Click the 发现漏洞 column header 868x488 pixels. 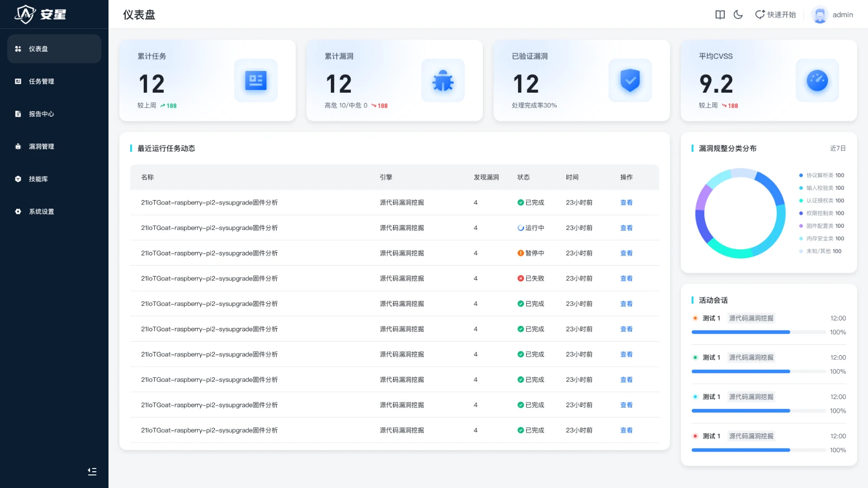click(486, 177)
